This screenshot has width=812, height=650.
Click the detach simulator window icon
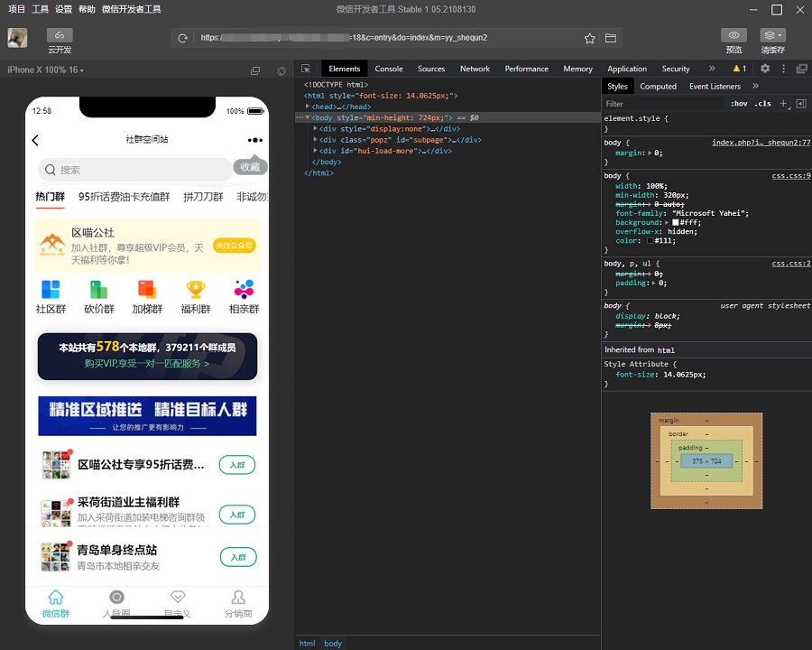255,70
